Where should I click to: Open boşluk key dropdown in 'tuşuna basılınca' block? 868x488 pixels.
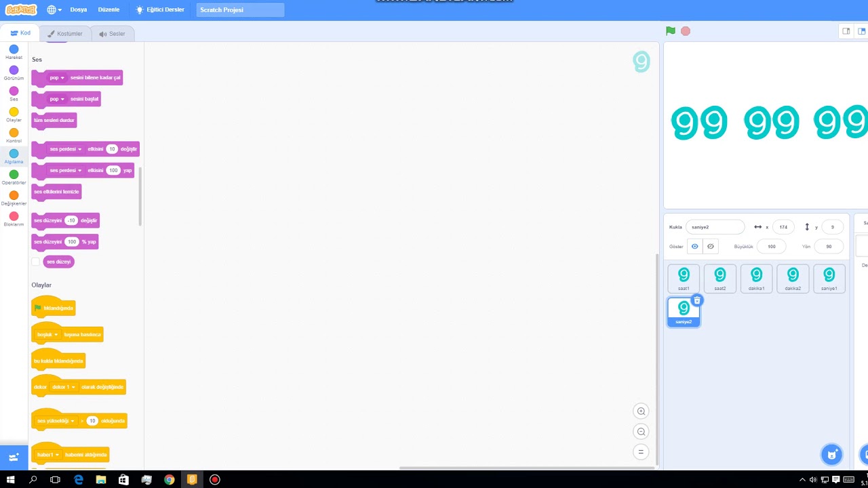47,335
